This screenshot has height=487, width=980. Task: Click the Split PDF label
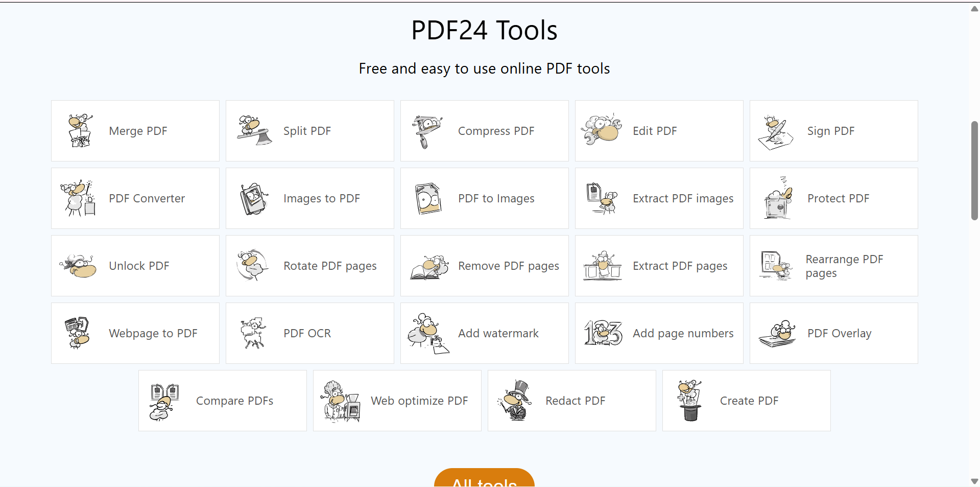(307, 131)
